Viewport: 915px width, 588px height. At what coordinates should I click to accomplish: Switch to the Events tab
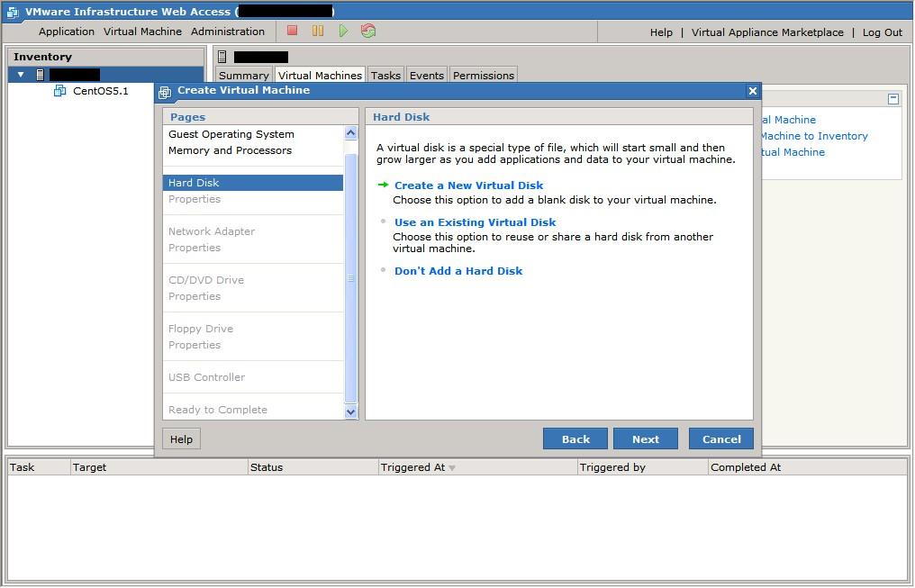(427, 76)
